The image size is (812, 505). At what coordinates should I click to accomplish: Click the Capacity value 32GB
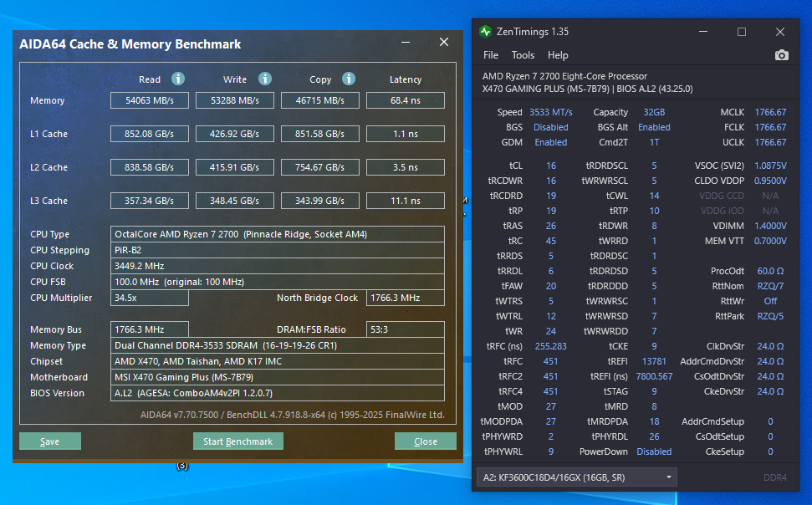point(654,112)
